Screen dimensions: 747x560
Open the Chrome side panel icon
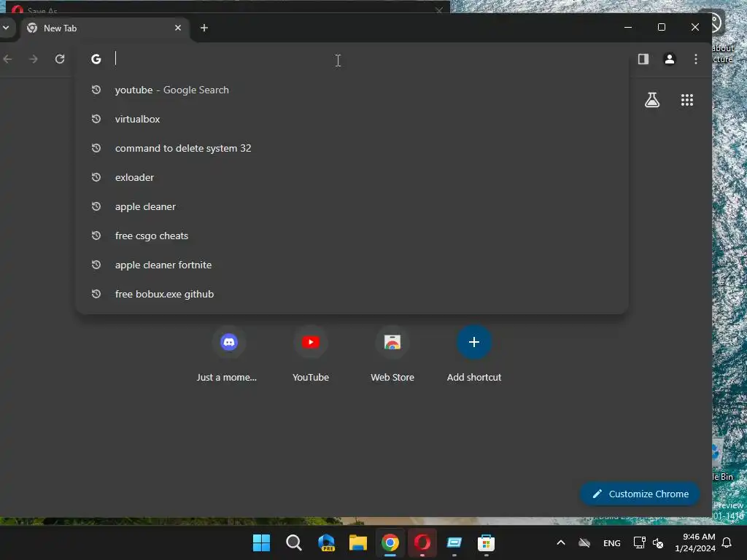pyautogui.click(x=643, y=59)
